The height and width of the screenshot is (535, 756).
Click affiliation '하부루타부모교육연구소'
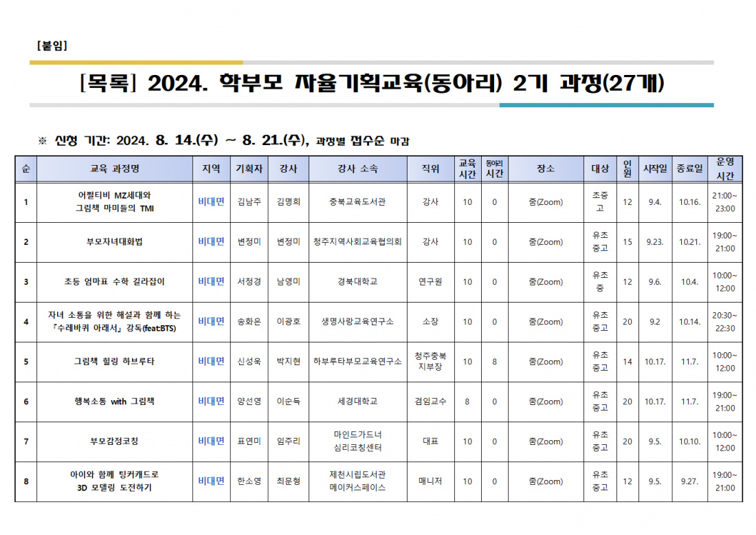(x=358, y=361)
